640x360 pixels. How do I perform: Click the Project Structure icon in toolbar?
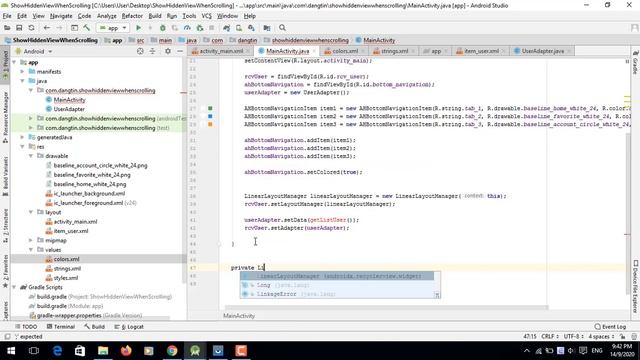267,28
